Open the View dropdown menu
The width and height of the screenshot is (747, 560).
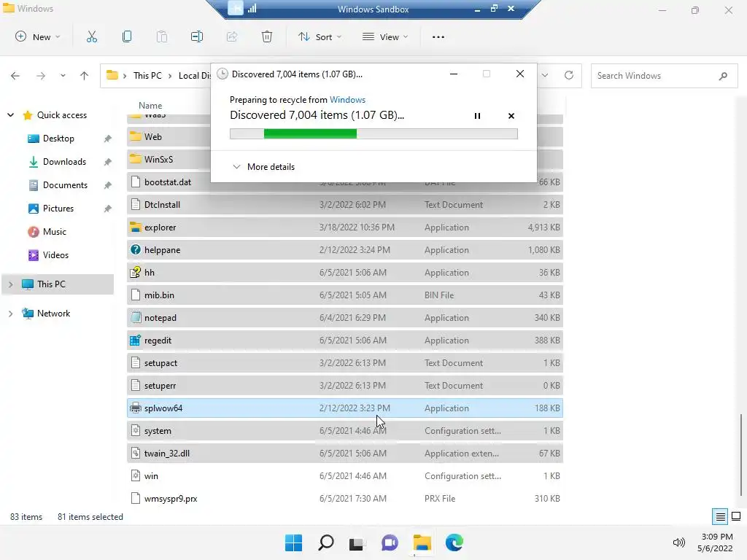coord(385,36)
